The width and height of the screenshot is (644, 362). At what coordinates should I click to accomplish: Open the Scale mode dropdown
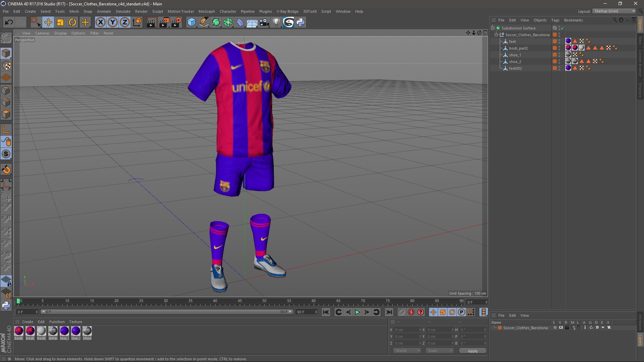[440, 351]
